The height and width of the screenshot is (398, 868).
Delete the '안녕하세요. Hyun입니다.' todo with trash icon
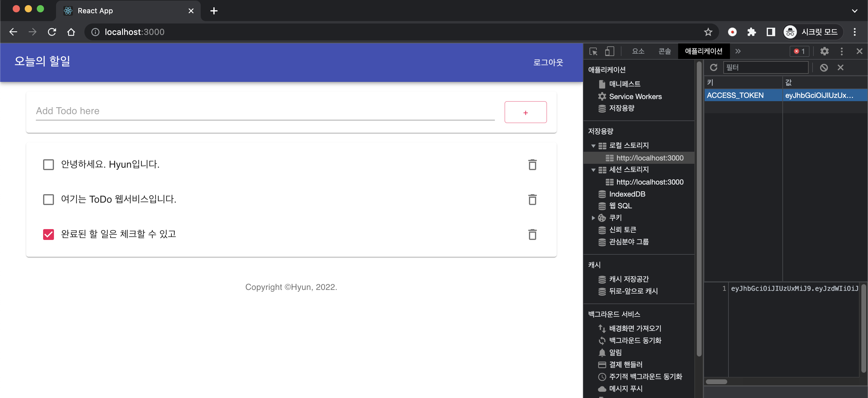click(x=532, y=165)
